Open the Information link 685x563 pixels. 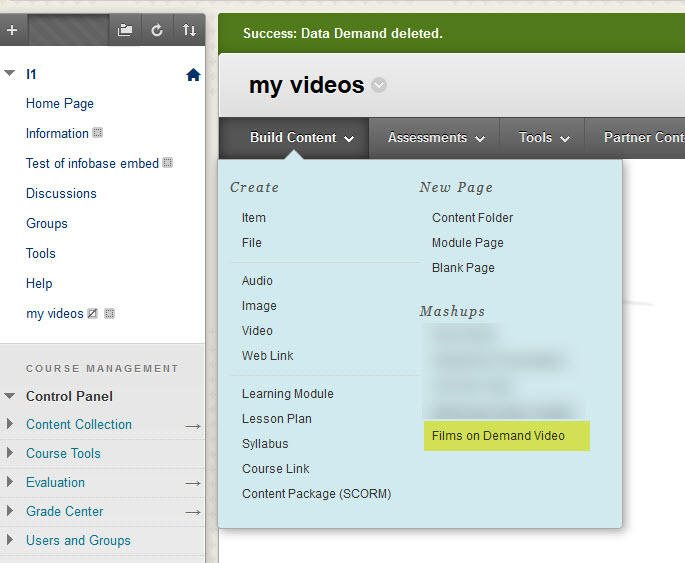57,133
